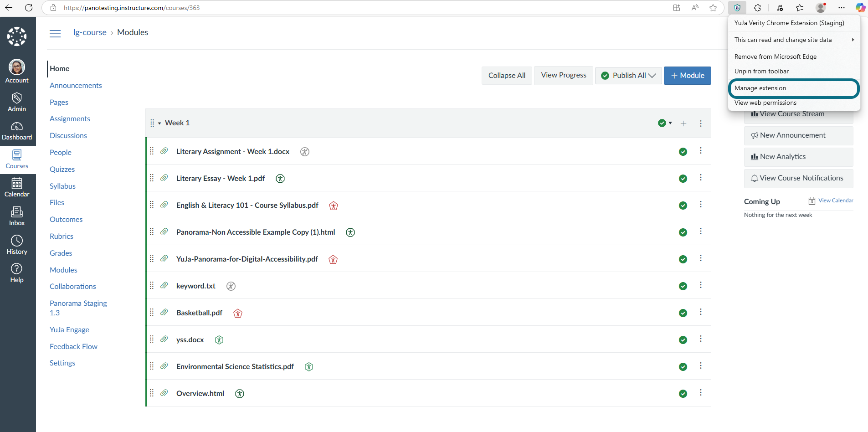Open options menu for Literary Essay - Week 1.pdf

click(x=701, y=178)
